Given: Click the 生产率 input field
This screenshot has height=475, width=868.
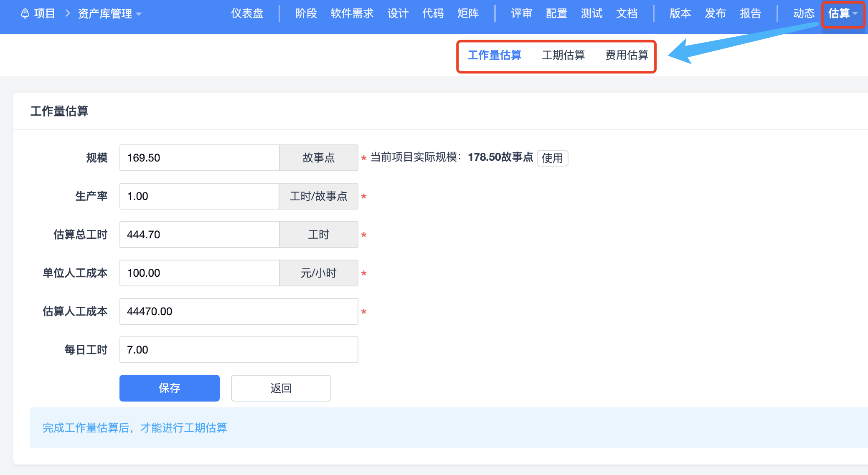Looking at the screenshot, I should pos(199,196).
